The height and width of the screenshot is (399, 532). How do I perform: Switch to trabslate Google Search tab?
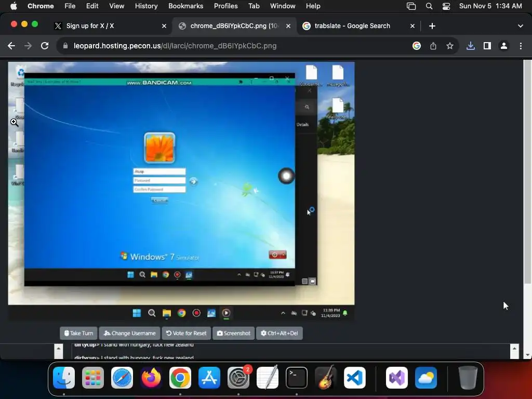358,26
